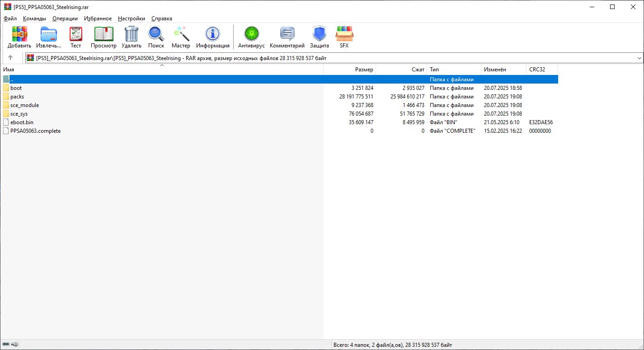Click packed value "1 466 473"
The height and width of the screenshot is (350, 644).
[414, 105]
